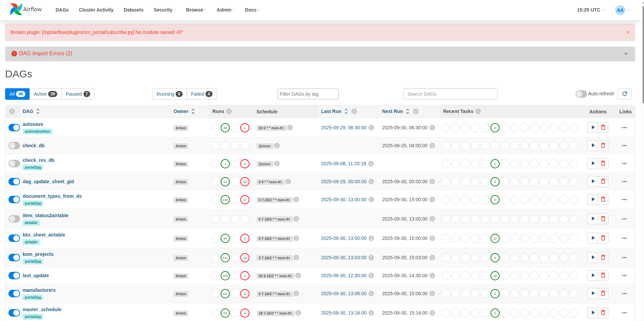Open the document_types_from_ds DAG link
The width and height of the screenshot is (644, 321).
point(52,196)
